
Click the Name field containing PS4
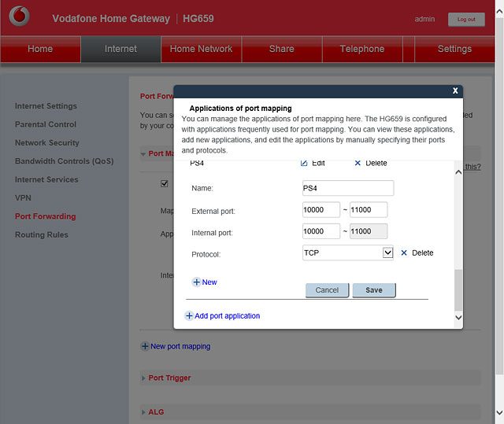348,188
